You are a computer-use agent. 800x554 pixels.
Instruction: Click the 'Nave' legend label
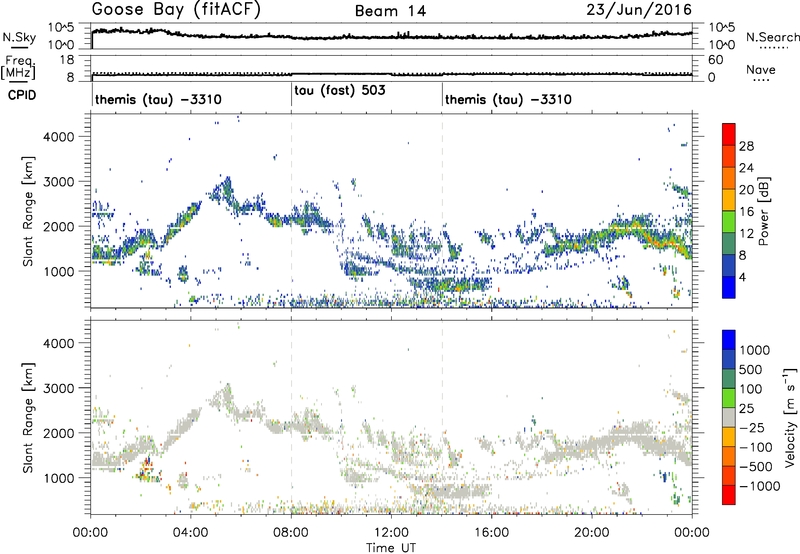click(x=761, y=69)
